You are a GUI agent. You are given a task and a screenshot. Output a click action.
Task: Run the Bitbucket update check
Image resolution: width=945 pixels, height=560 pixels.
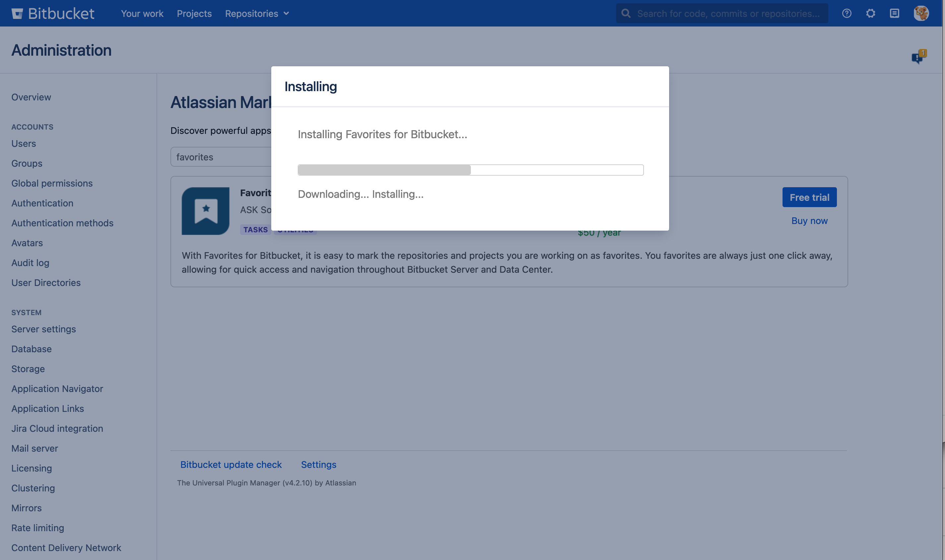point(231,465)
